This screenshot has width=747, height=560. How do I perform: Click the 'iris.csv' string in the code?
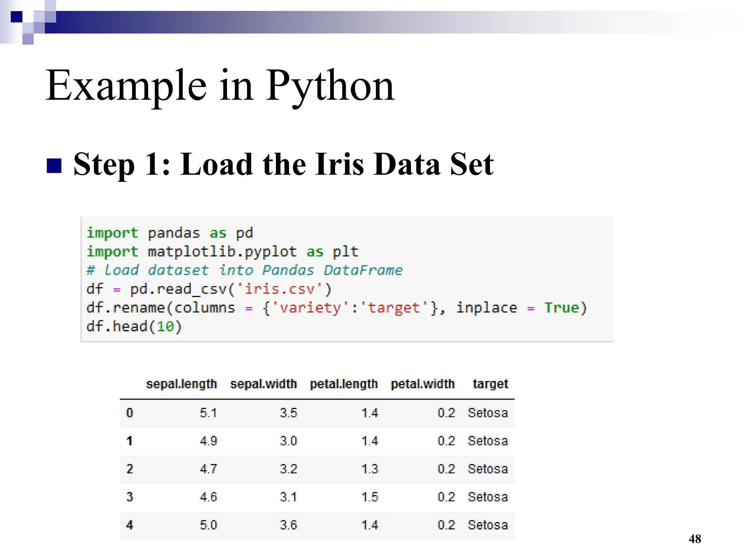[279, 289]
